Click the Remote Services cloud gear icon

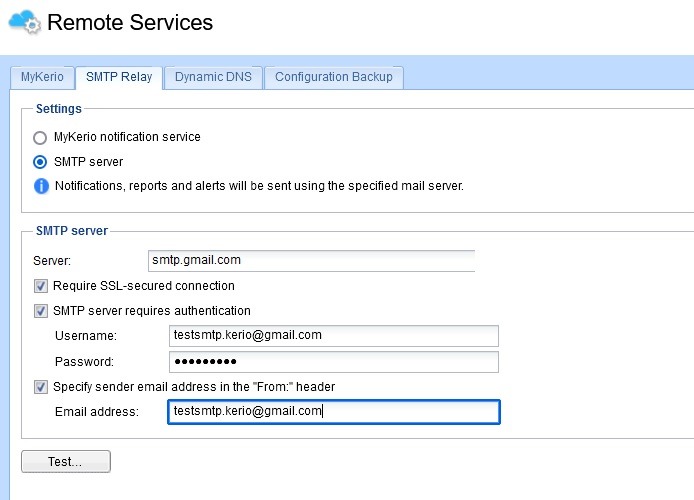24,22
